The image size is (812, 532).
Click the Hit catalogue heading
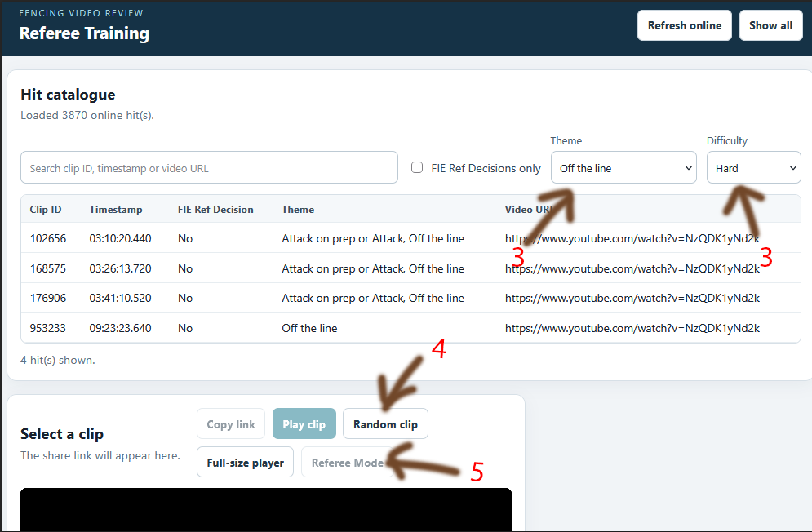tap(68, 95)
